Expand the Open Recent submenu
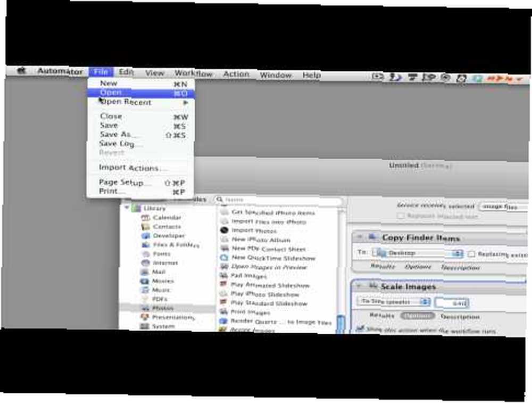The width and height of the screenshot is (532, 403). click(x=141, y=102)
